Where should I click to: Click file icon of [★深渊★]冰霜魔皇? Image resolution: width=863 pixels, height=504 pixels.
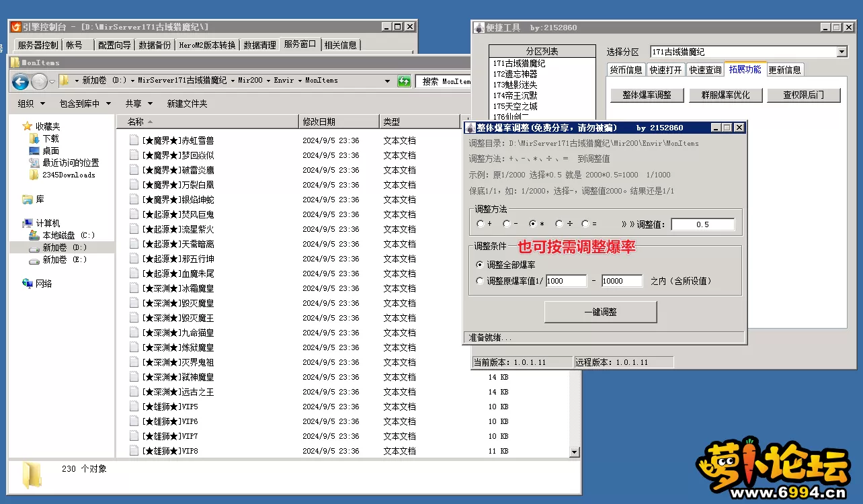[x=134, y=288]
